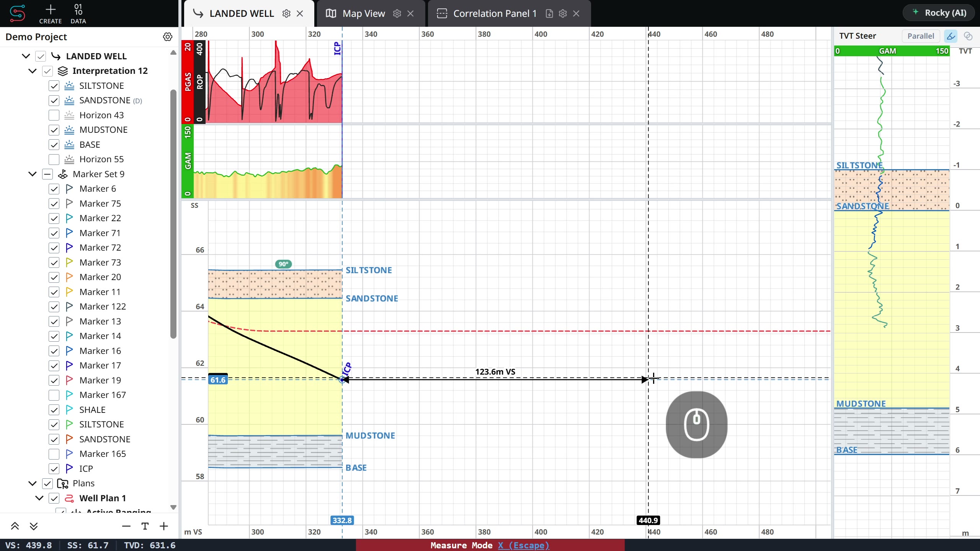
Task: Toggle the Marker Set 9 partial checkbox
Action: click(47, 174)
